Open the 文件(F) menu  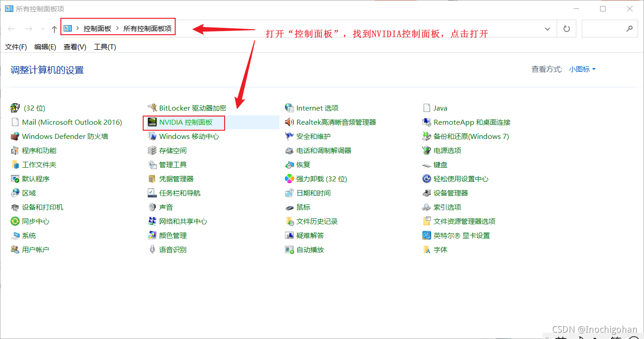click(16, 47)
